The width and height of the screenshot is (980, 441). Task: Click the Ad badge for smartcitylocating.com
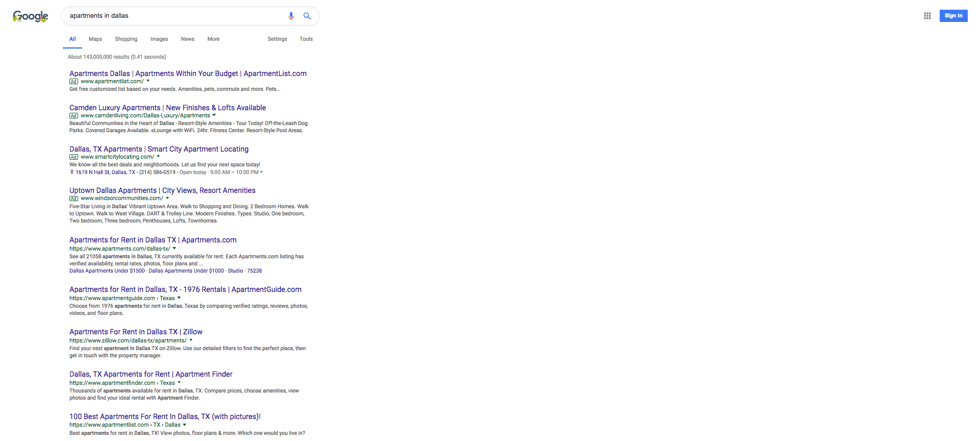tap(73, 157)
